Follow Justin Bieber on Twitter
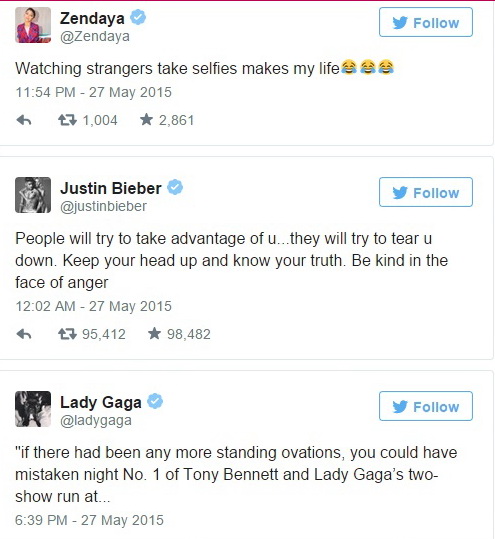 [x=426, y=192]
